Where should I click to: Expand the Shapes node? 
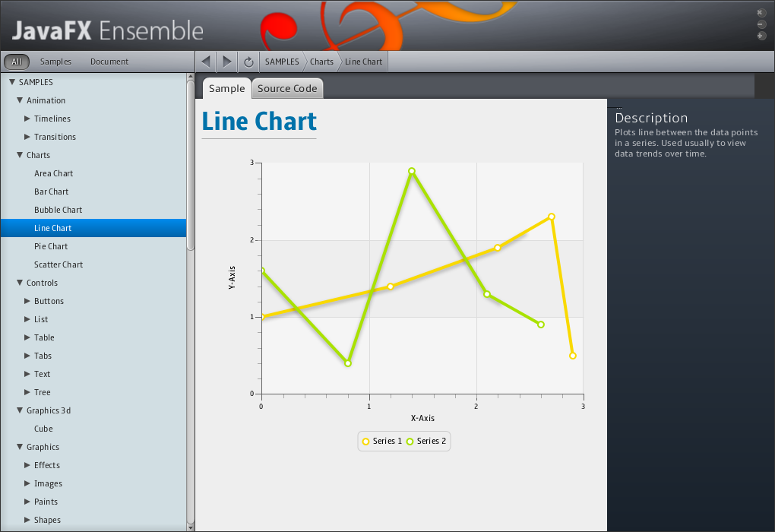(x=27, y=520)
